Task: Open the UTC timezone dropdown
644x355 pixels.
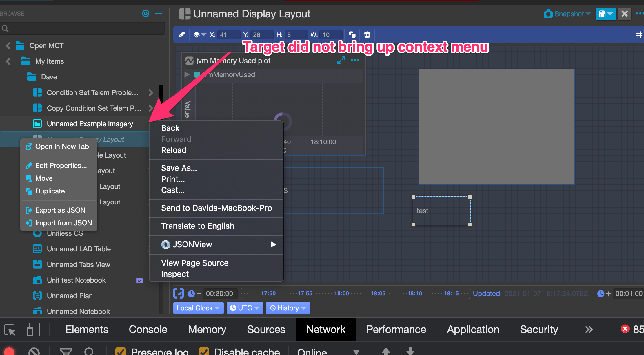Action: [244, 308]
